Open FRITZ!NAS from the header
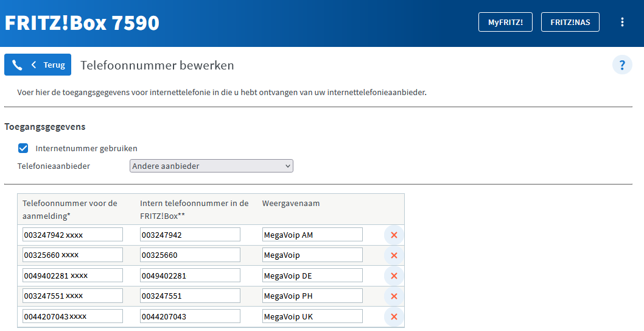644x331 pixels. tap(570, 23)
